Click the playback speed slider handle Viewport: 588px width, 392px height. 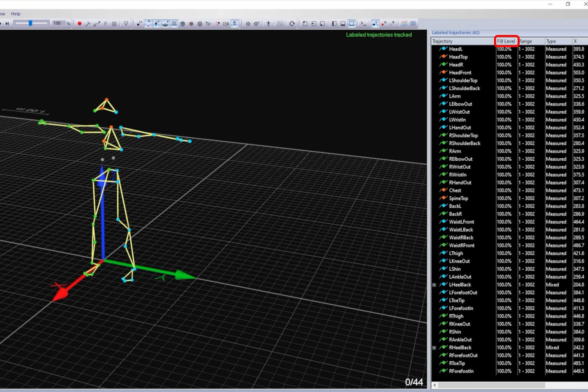click(x=30, y=24)
